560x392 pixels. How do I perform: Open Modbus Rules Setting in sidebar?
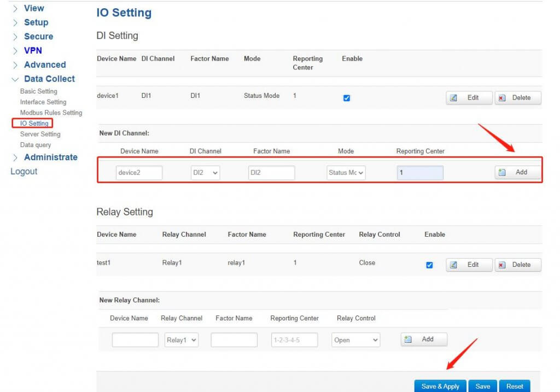point(51,113)
